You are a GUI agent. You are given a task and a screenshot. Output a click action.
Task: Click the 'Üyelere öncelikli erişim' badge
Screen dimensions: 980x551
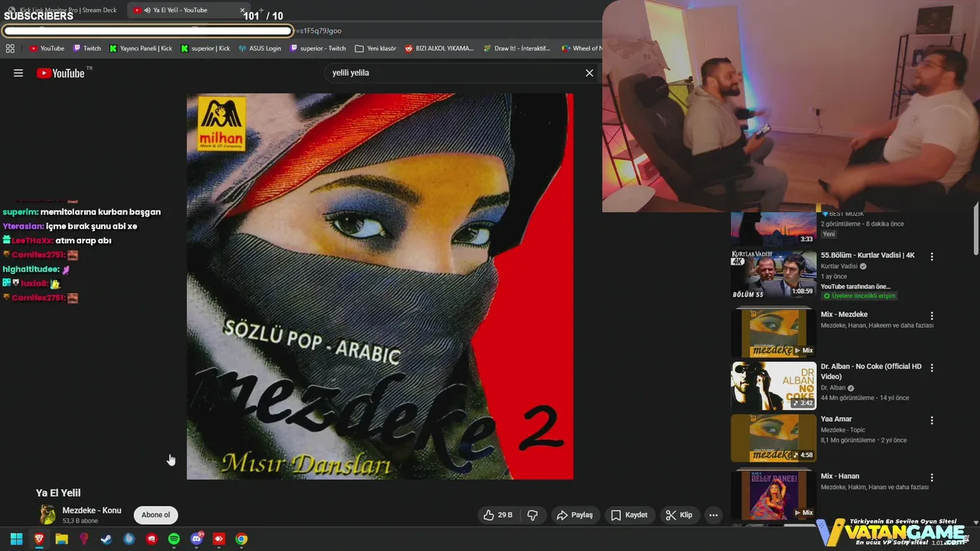click(859, 296)
